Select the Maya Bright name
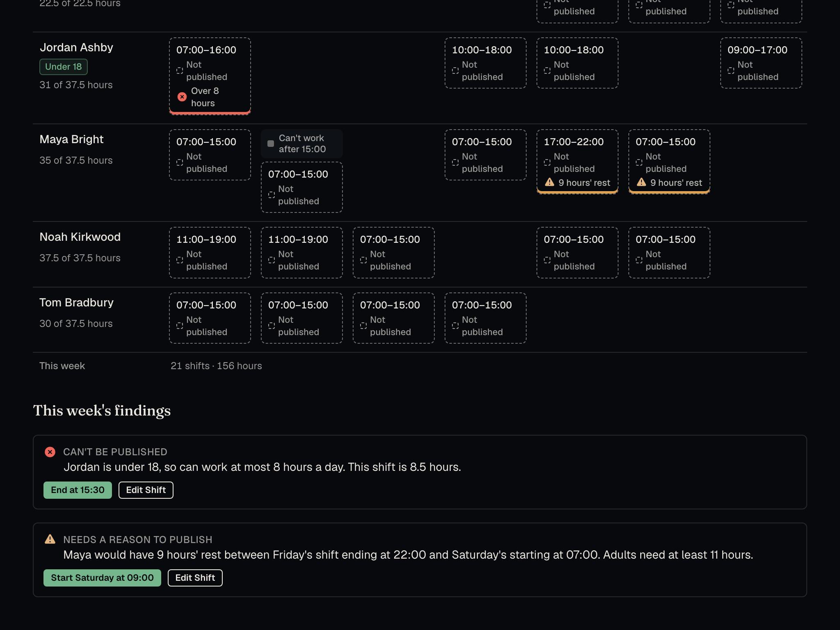 point(71,139)
